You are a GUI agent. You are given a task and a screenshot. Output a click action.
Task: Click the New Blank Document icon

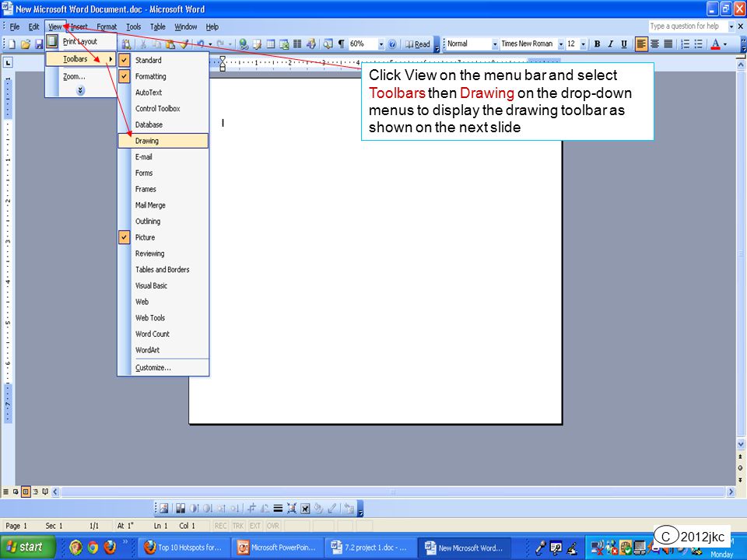click(12, 44)
